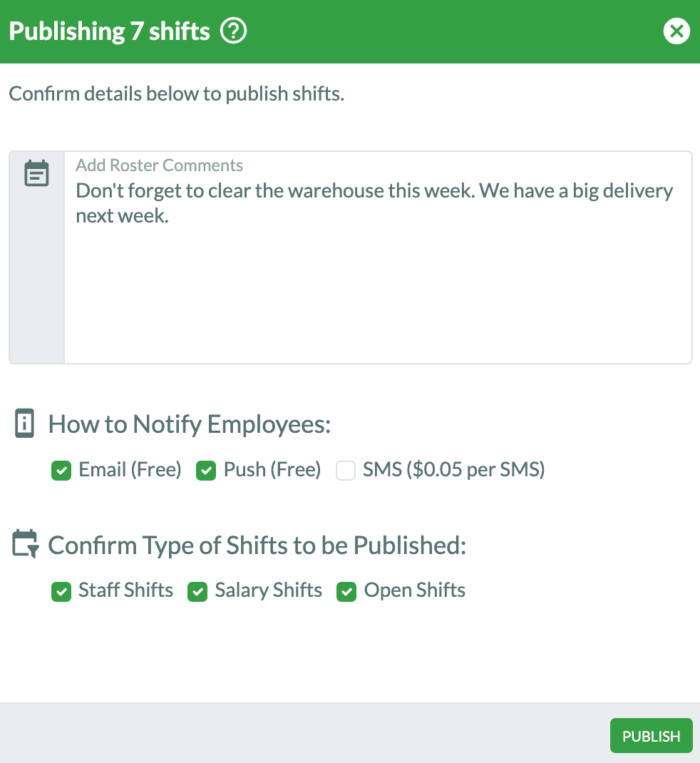Toggle notifications via the Email (Free) label

coord(130,469)
